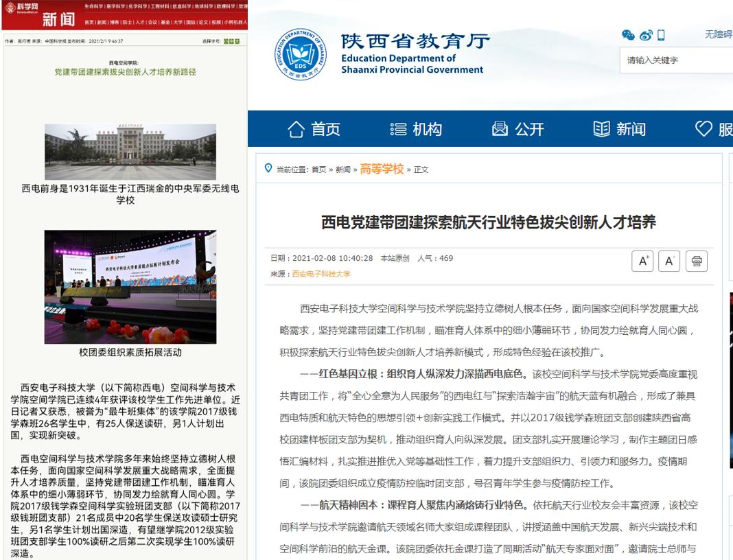Select 生命科学 in ScienceNet top bar
The width and height of the screenshot is (733, 560).
pyautogui.click(x=93, y=5)
